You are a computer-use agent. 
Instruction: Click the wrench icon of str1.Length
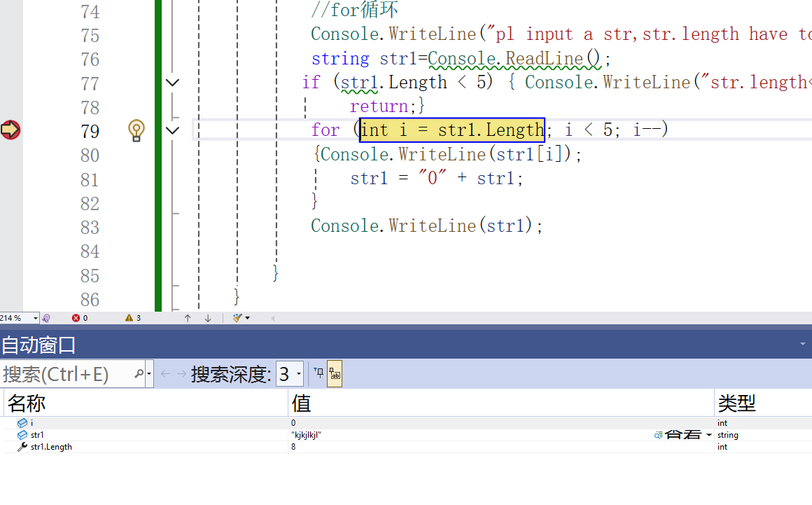click(22, 447)
